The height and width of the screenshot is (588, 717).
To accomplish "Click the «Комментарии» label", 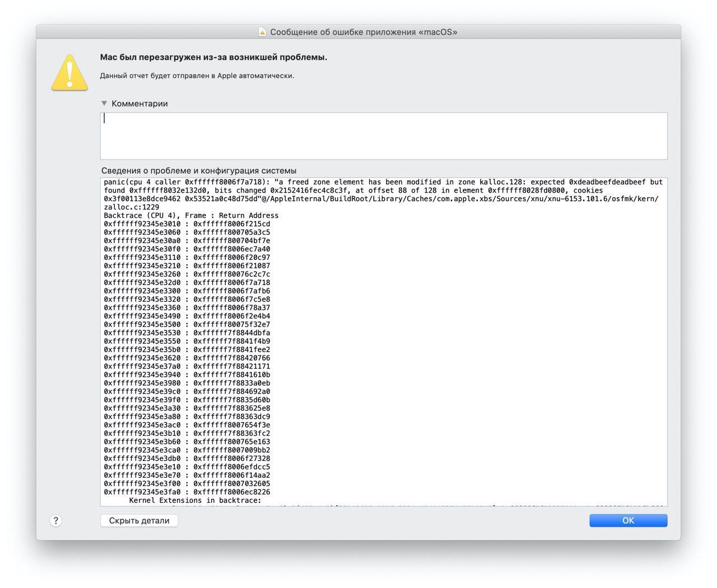I will (x=139, y=104).
